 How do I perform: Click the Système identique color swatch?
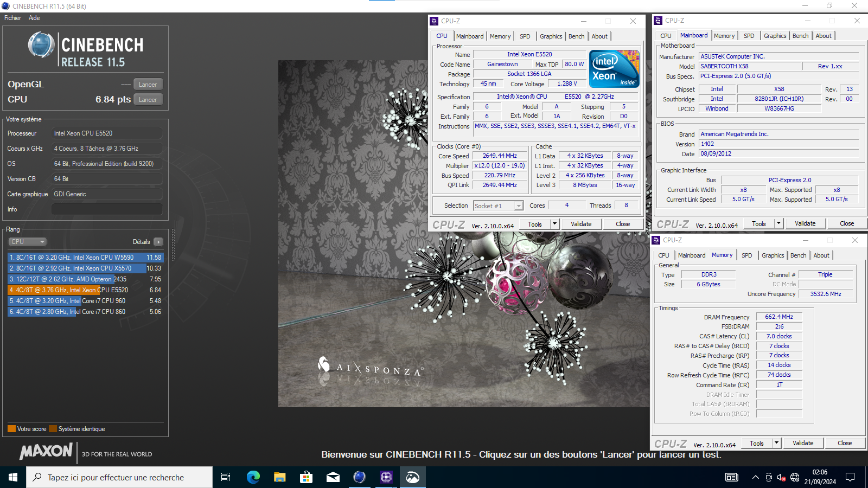[x=53, y=429]
